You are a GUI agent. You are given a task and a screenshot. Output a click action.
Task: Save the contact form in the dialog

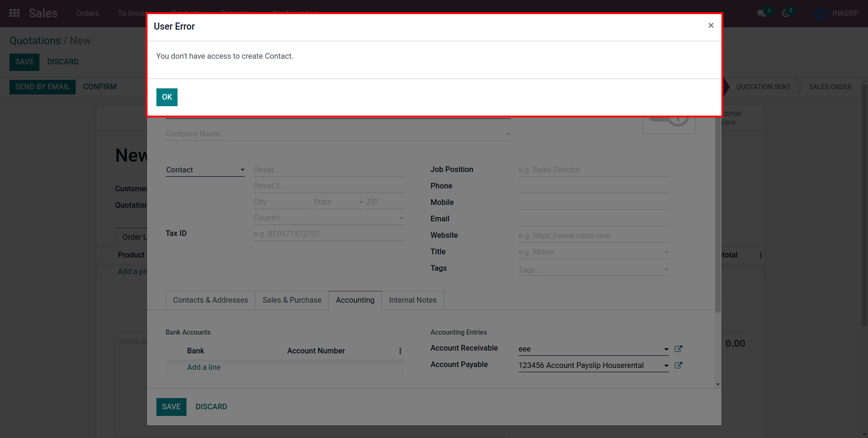pyautogui.click(x=171, y=407)
